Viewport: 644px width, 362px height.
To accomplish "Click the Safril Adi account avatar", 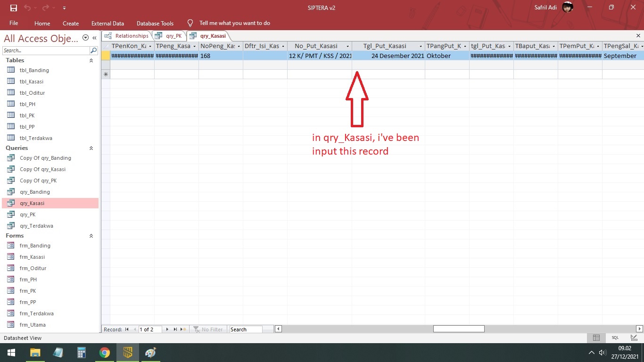I will pyautogui.click(x=568, y=8).
